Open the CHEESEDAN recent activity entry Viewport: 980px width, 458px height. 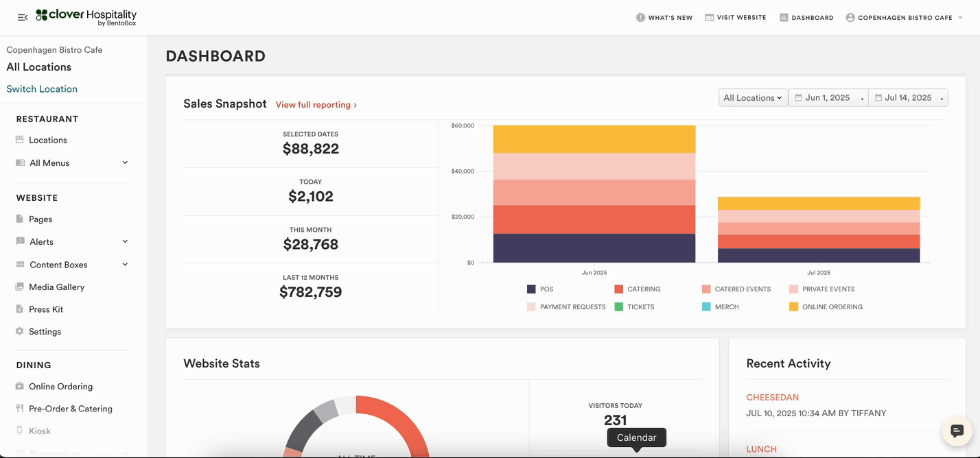(x=773, y=398)
